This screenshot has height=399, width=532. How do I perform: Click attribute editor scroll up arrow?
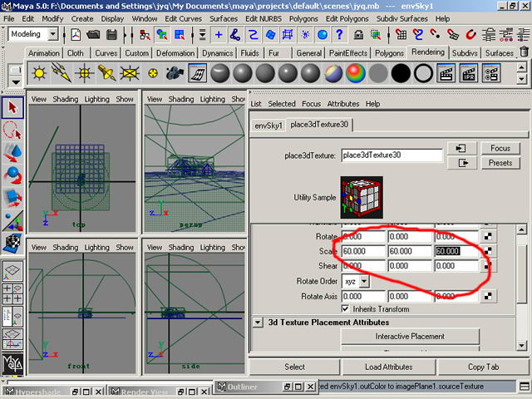point(521,229)
